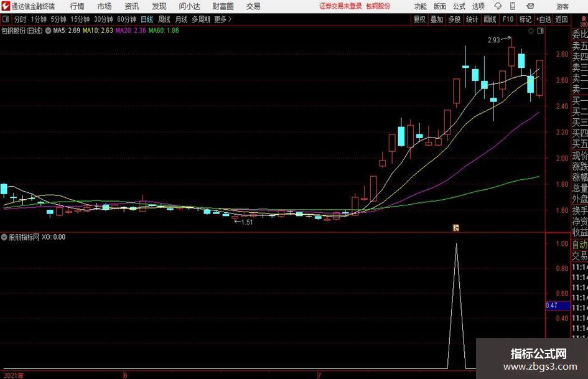
Task: Click the 包钢股份(日线) chart title
Action: tap(22, 30)
